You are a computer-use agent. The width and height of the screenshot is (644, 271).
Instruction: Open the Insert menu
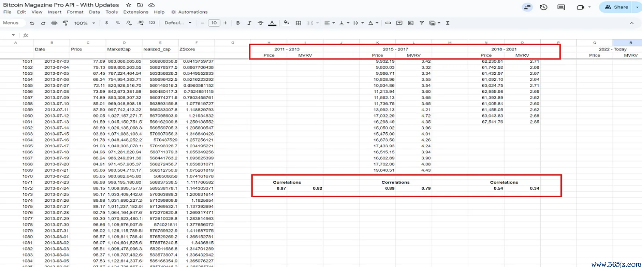click(54, 12)
